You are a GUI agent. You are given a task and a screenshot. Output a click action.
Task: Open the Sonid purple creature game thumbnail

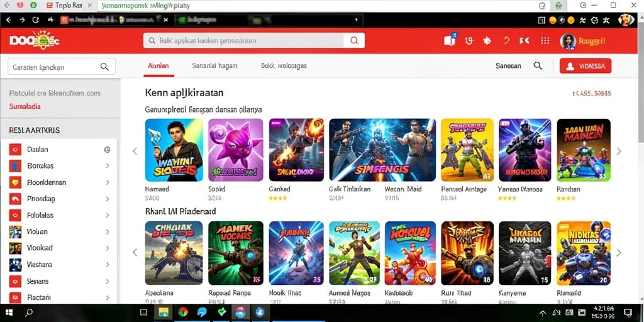[x=236, y=150]
